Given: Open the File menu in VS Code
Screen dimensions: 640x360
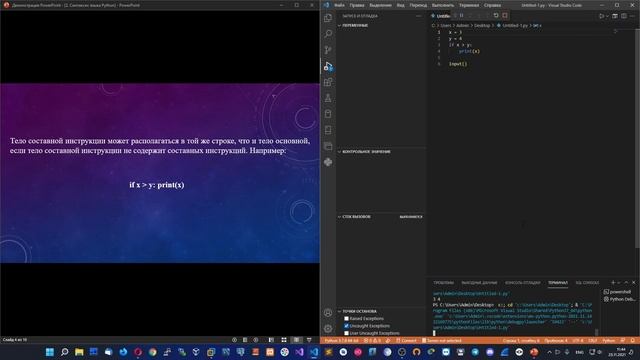Looking at the screenshot, I should pos(339,5).
